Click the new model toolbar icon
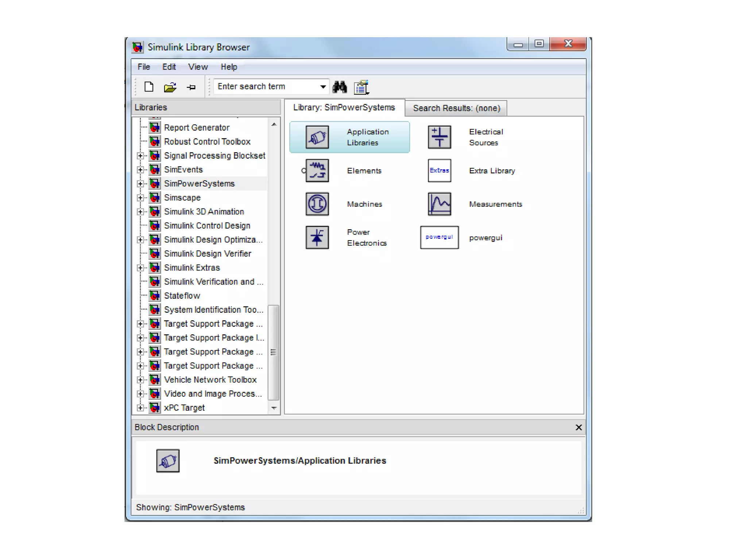 click(149, 87)
